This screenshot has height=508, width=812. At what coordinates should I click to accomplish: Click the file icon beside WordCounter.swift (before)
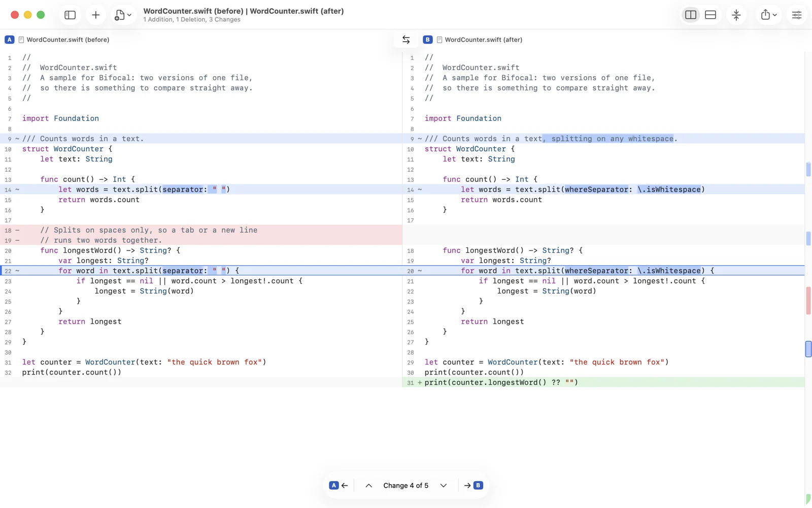click(x=21, y=40)
